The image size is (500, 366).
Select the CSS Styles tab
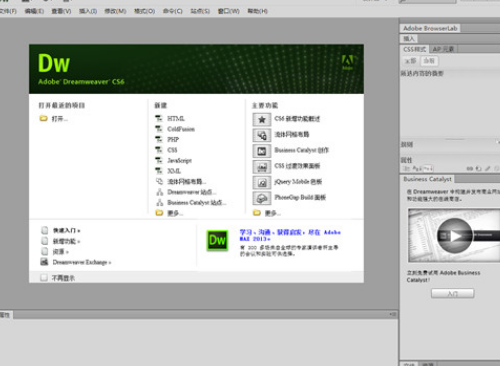tap(415, 49)
